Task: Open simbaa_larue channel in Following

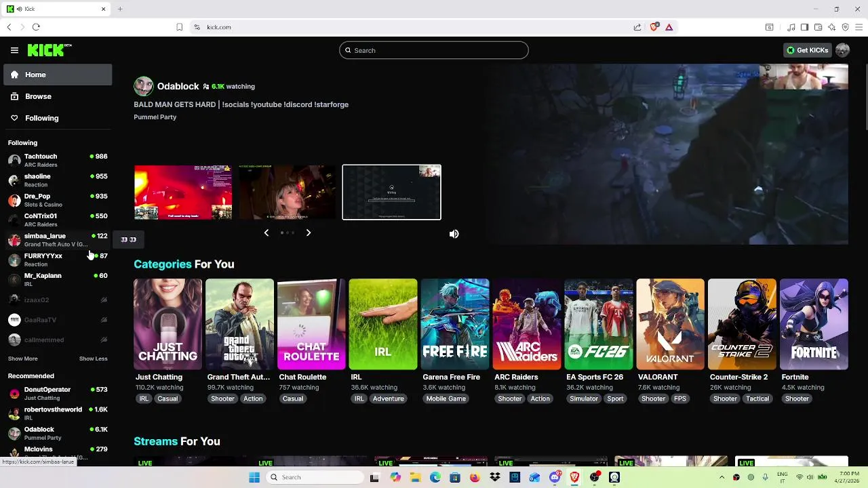Action: pyautogui.click(x=58, y=239)
